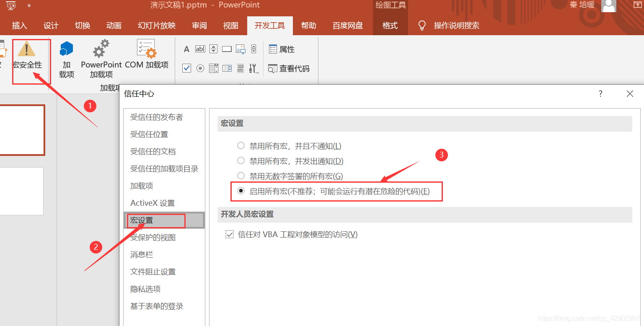Click Trust Center help question mark
644x326 pixels.
point(600,94)
